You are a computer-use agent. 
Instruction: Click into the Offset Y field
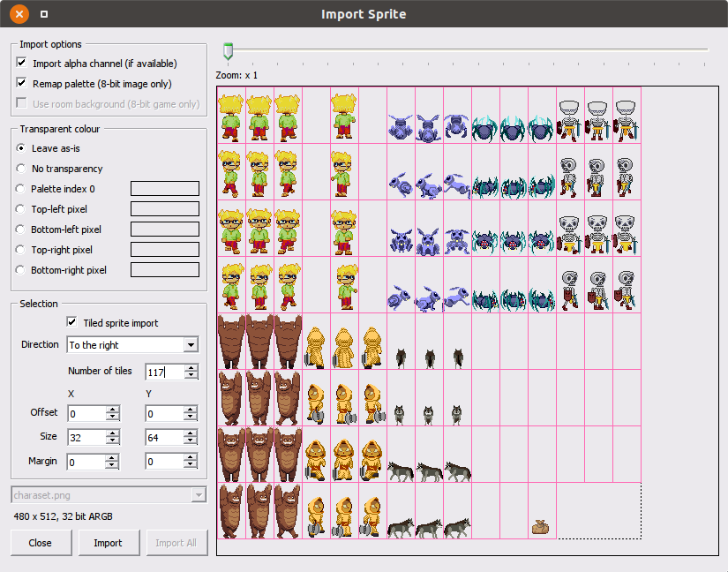tap(165, 414)
